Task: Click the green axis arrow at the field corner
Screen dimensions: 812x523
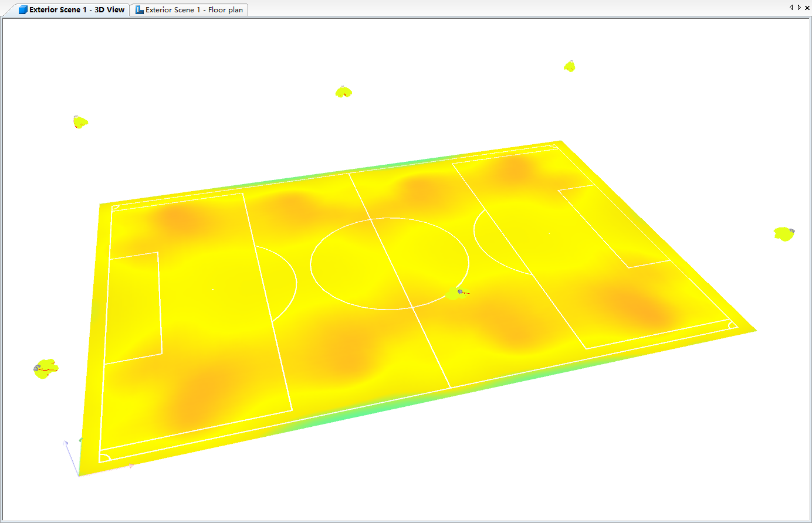Action: [x=81, y=439]
